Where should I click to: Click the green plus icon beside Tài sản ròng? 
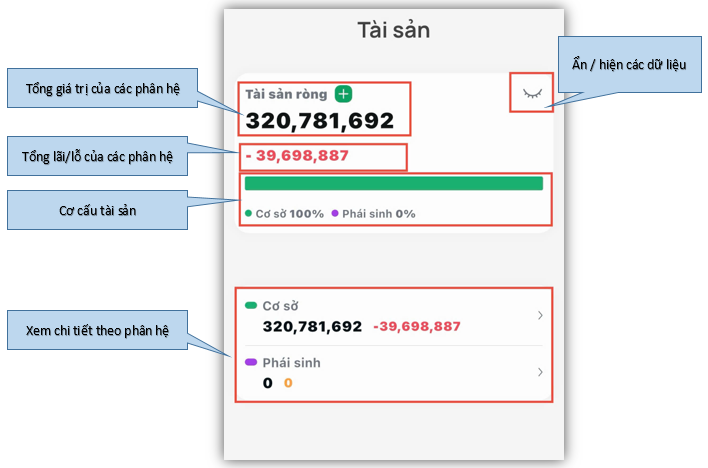pos(343,94)
